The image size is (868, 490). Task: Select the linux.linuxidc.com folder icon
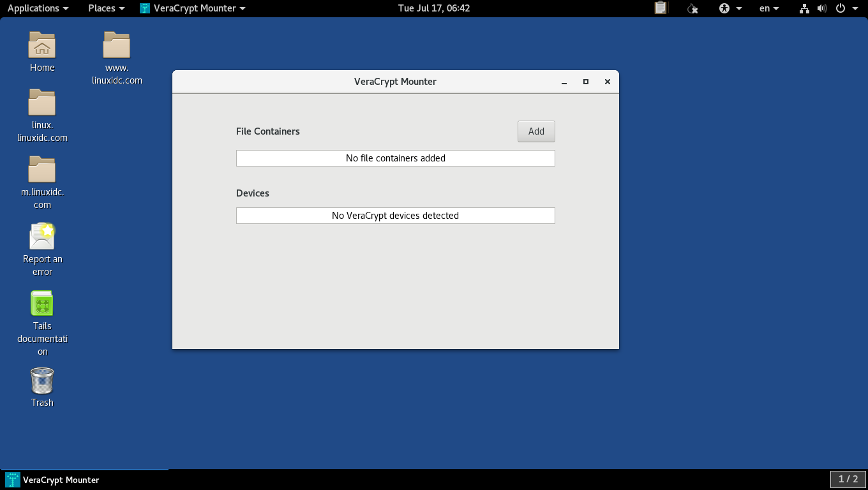(x=42, y=103)
